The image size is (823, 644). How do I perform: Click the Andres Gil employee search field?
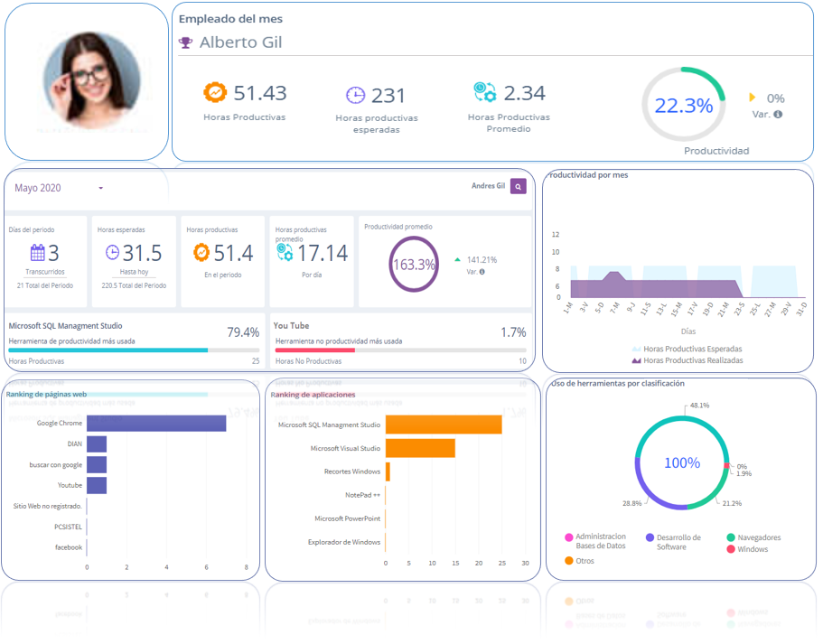[x=488, y=186]
